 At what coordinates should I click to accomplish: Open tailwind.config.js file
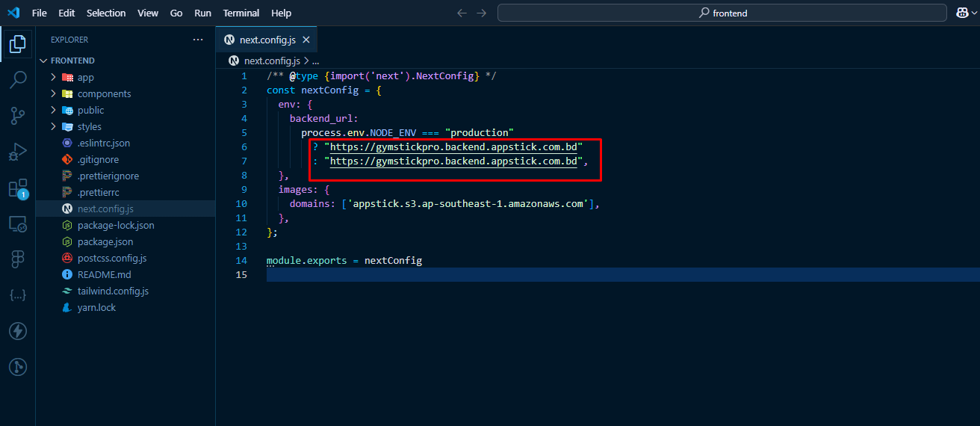(x=113, y=291)
